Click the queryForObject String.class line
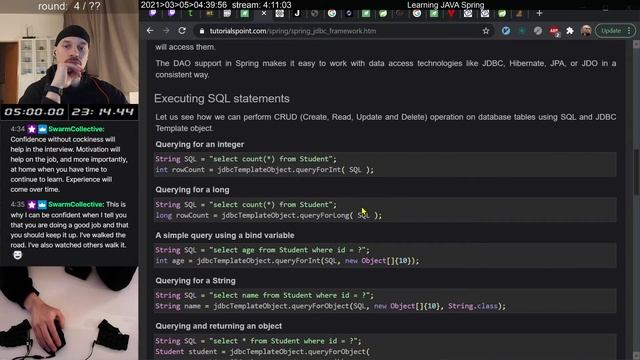 click(331, 306)
